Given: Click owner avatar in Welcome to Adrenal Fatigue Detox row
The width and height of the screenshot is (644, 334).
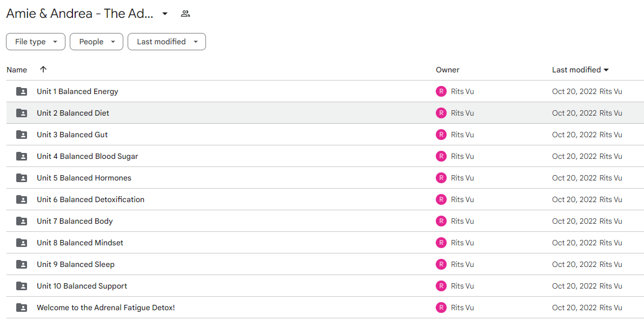Looking at the screenshot, I should (x=441, y=308).
